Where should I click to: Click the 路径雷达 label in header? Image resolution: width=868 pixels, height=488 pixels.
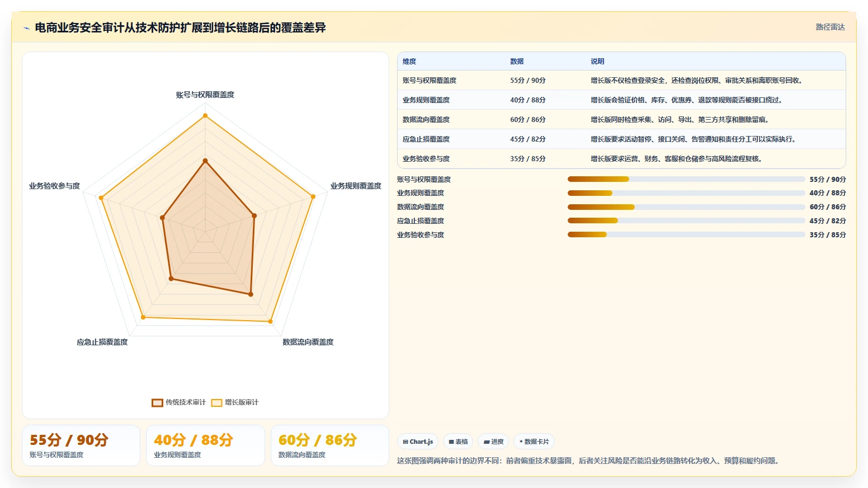pyautogui.click(x=830, y=27)
